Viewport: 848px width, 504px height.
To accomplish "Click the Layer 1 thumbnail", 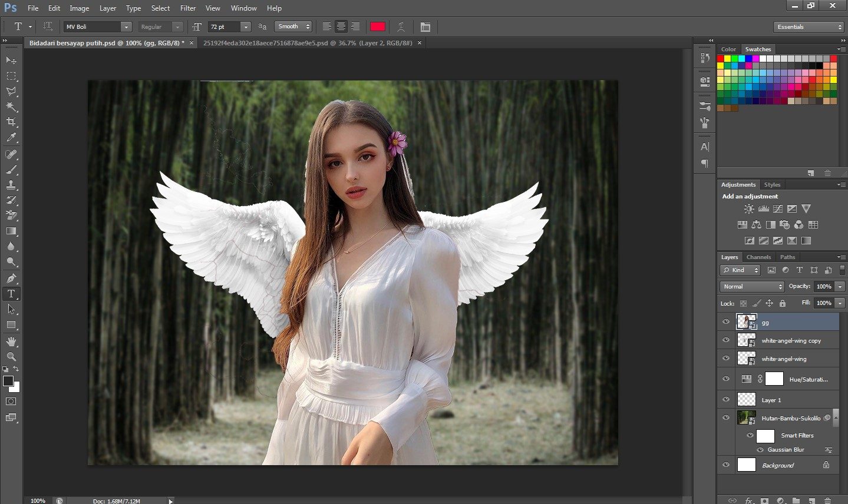I will pos(747,400).
